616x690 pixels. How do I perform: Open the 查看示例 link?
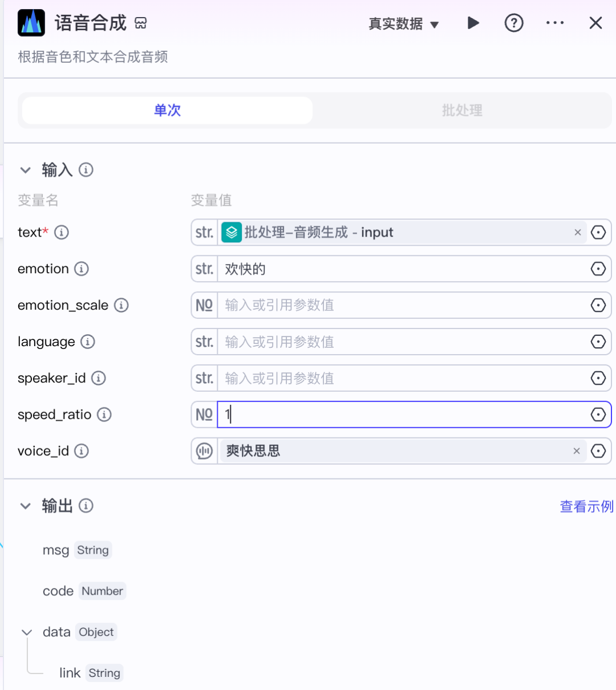click(587, 506)
